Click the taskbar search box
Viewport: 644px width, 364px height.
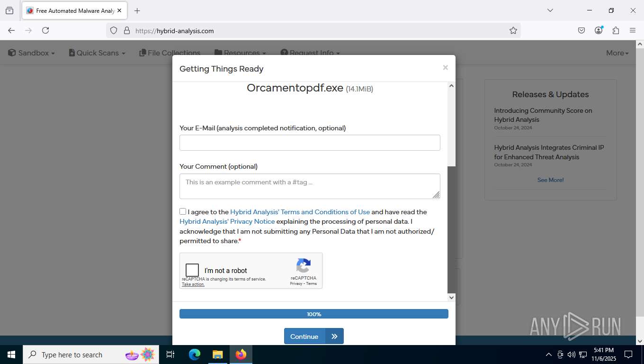point(91,355)
